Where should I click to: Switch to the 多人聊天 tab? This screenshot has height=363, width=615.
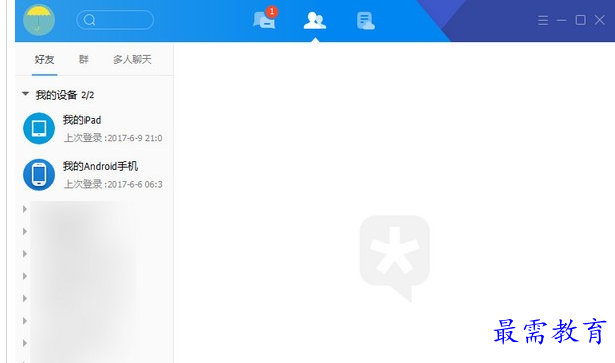pos(132,60)
